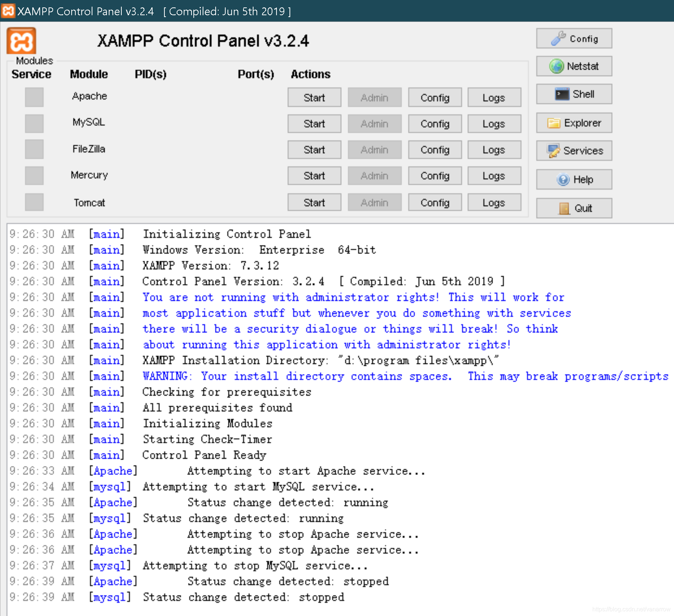This screenshot has height=616, width=674.
Task: Click the XAMPP title bar icon
Action: [8, 11]
